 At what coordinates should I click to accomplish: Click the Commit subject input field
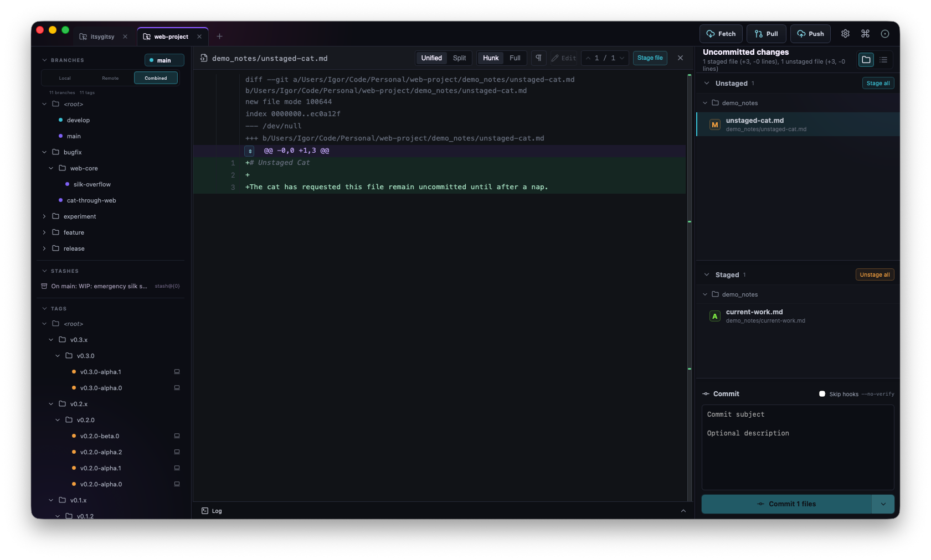coord(798,414)
